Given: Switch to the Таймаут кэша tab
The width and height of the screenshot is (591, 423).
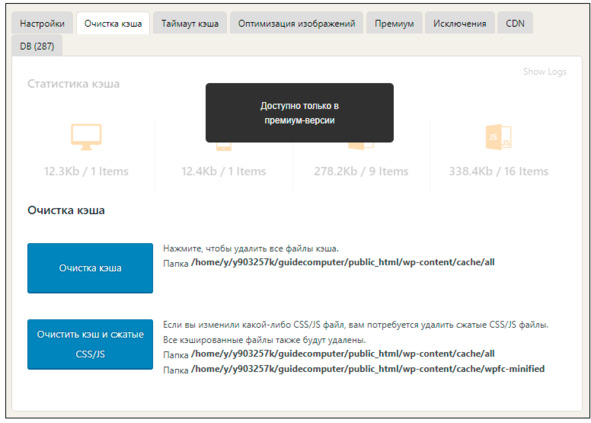Looking at the screenshot, I should (x=190, y=23).
